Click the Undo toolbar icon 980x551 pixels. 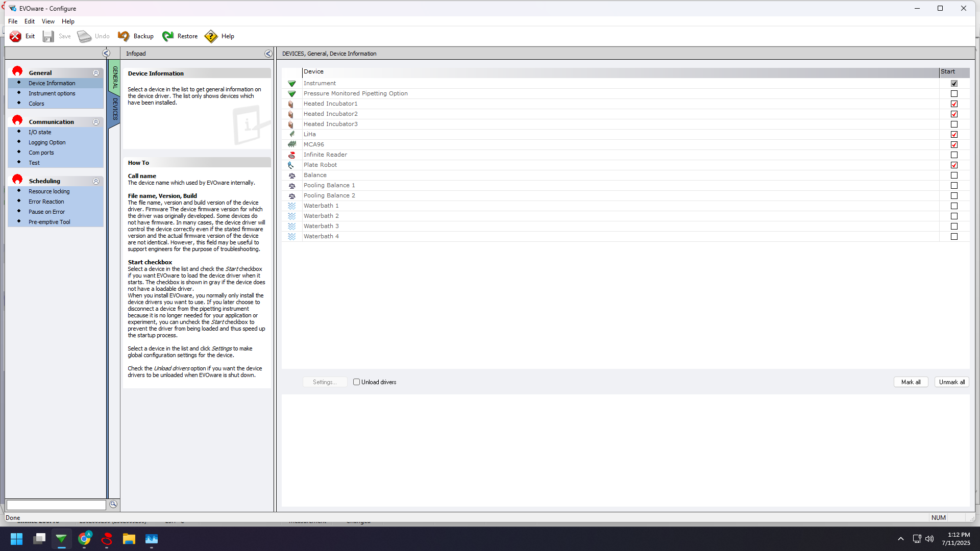[x=84, y=36]
